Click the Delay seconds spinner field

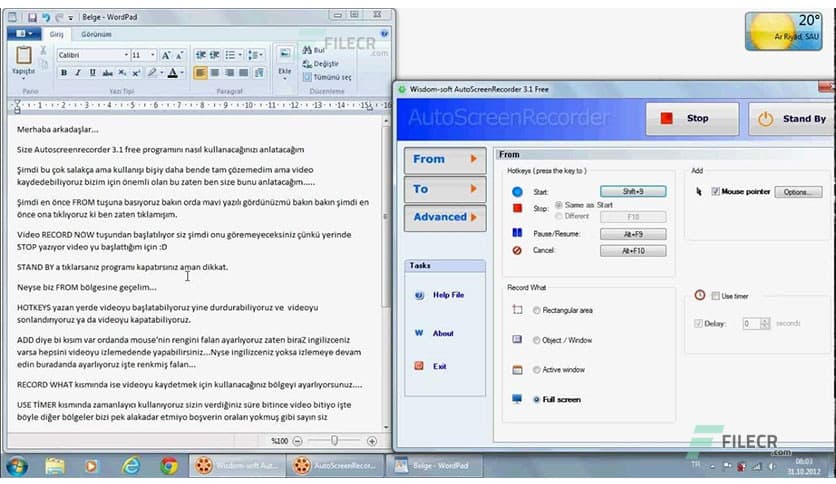pos(755,324)
